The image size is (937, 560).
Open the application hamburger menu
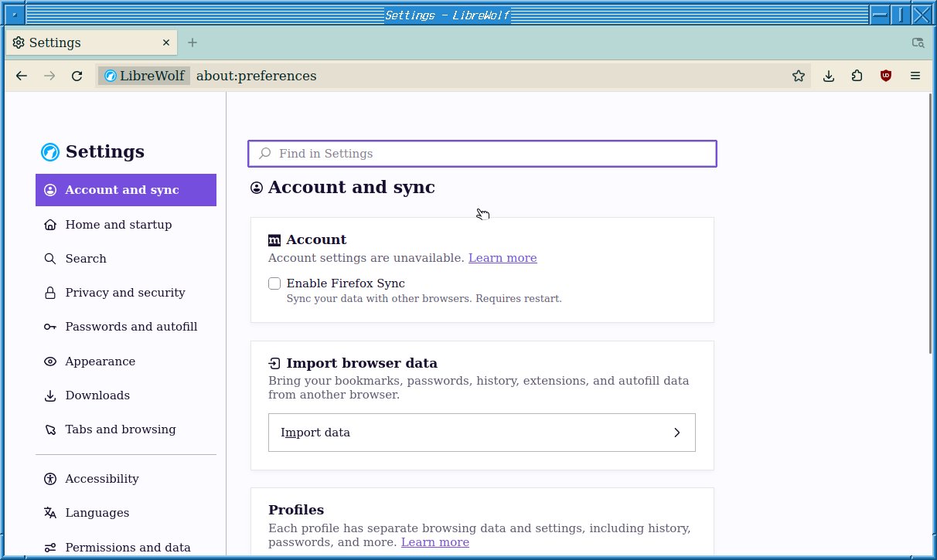pos(915,76)
